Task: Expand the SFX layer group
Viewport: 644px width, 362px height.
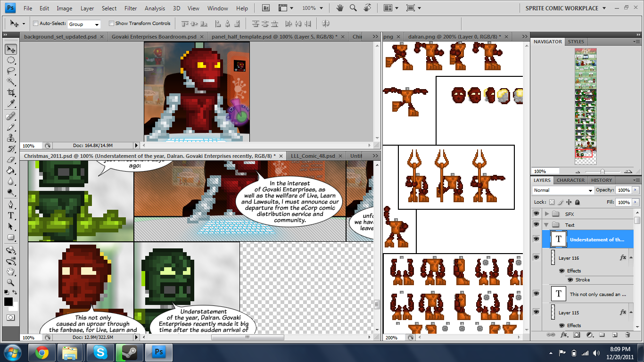Action: pyautogui.click(x=547, y=214)
